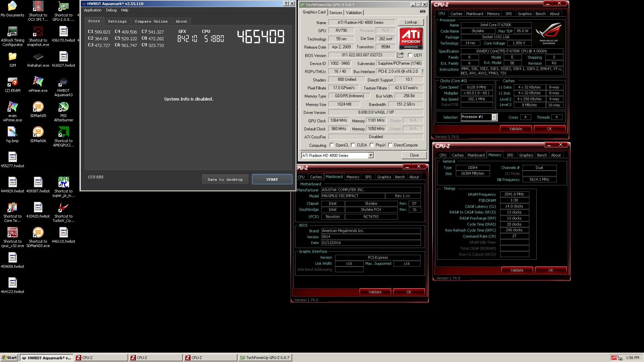Image resolution: width=644 pixels, height=362 pixels.
Task: Open the 464123.hwbot file
Action: [x=12, y=286]
